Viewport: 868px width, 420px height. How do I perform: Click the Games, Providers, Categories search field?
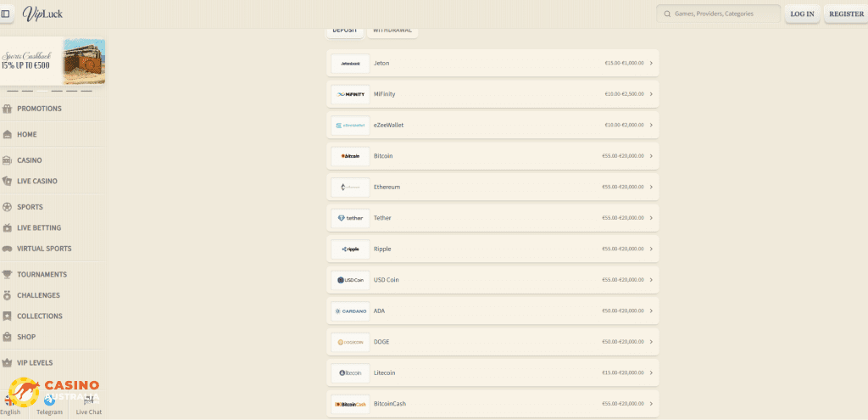[x=719, y=14]
